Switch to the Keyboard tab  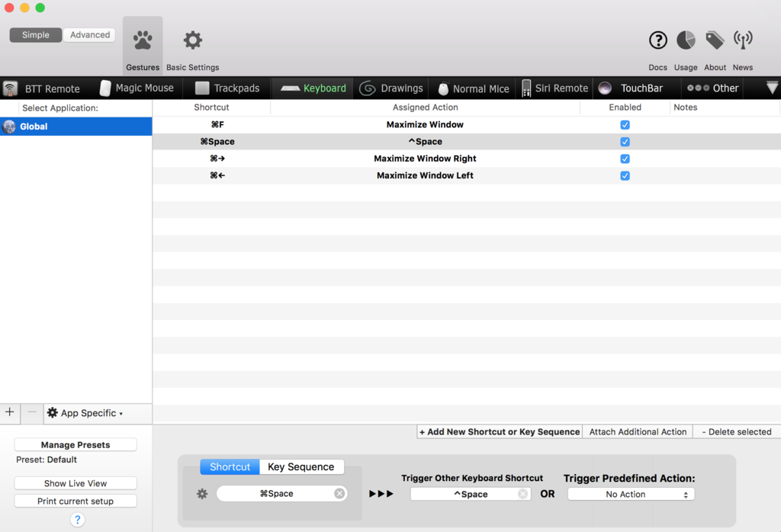coord(313,88)
